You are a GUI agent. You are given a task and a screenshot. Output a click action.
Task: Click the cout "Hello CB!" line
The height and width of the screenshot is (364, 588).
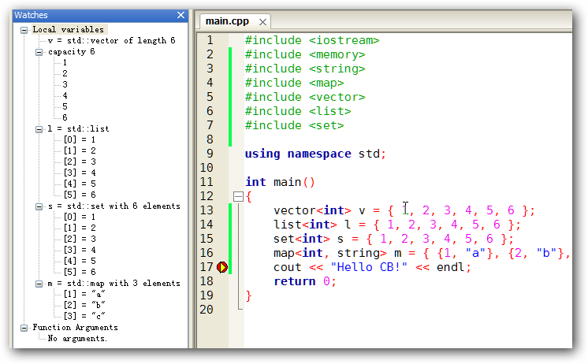coord(372,268)
